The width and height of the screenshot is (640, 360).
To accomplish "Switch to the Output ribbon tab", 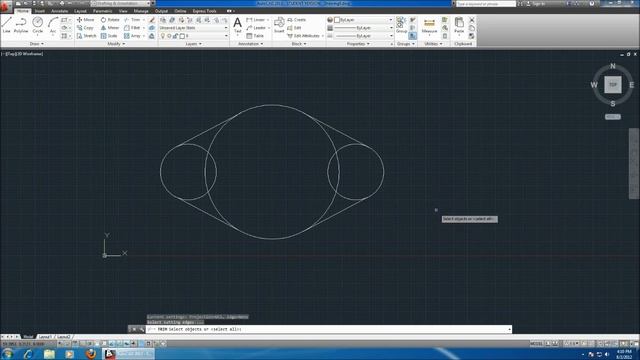I will point(161,11).
